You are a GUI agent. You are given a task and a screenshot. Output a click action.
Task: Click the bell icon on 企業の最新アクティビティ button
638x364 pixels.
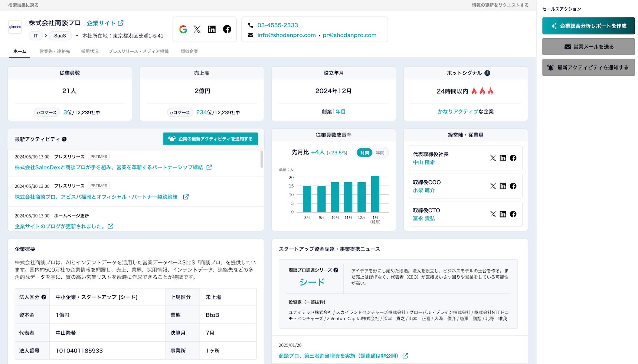point(172,139)
